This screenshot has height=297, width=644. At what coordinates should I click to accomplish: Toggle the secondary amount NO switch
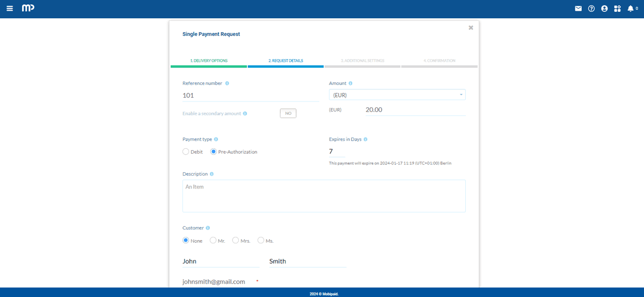[x=288, y=113]
